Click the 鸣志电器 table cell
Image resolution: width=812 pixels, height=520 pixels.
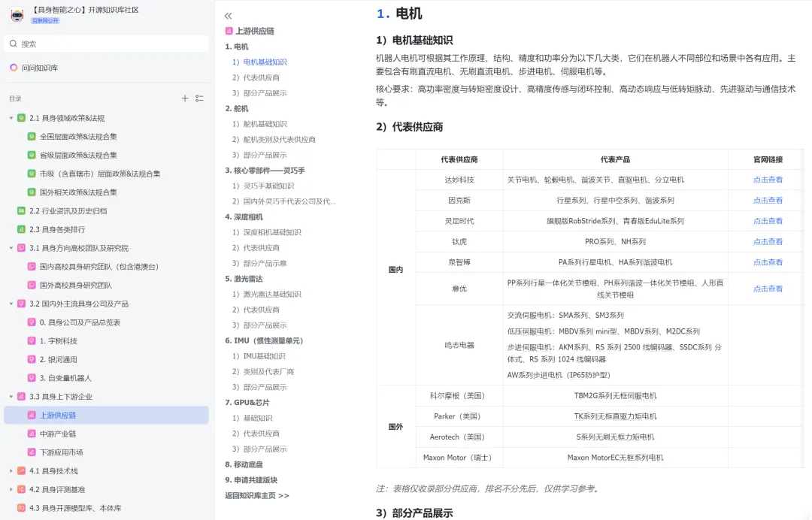tap(459, 345)
